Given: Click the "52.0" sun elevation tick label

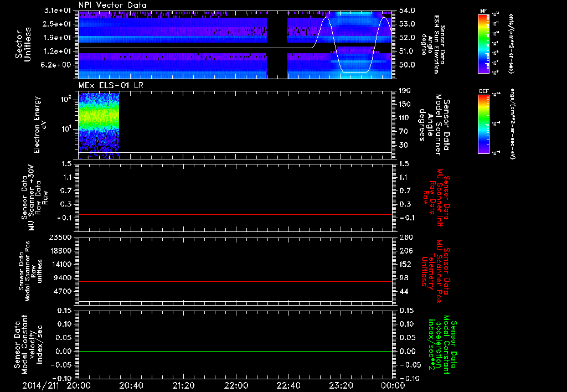Looking at the screenshot, I should click(407, 38).
